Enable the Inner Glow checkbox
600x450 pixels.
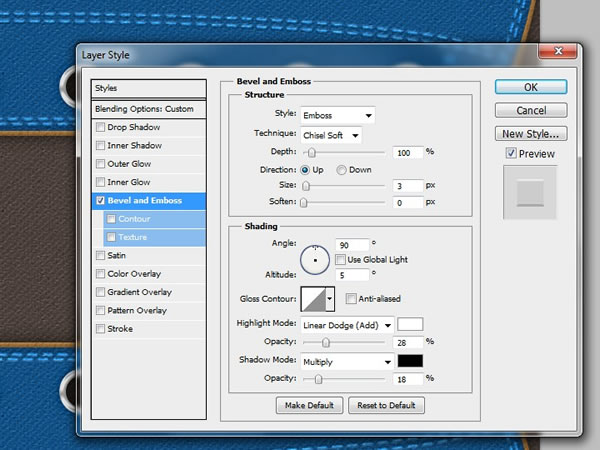point(100,182)
